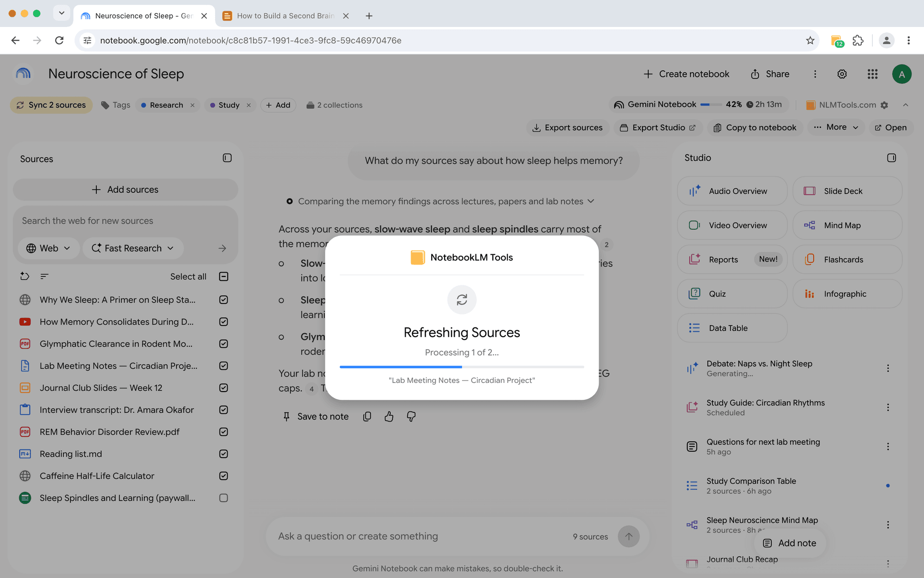
Task: Open the Fast Research dropdown
Action: click(132, 248)
